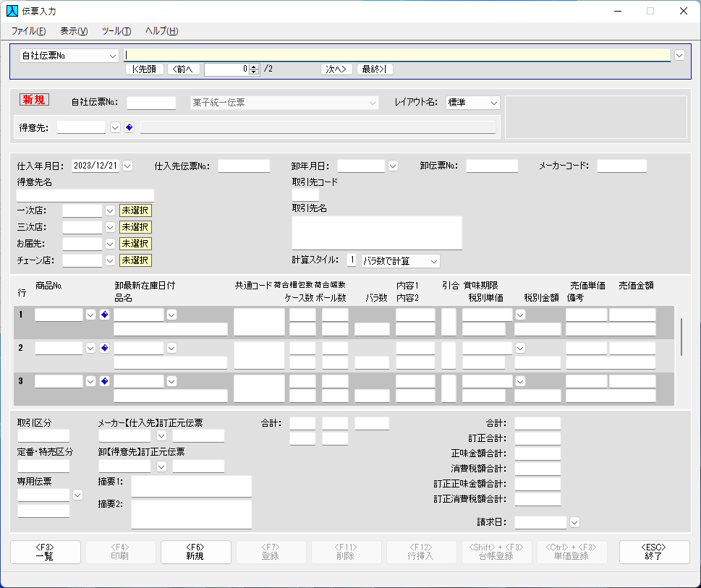Click the line-items vertical scrollbar thumb
Viewport: 701px width, 588px height.
point(681,337)
